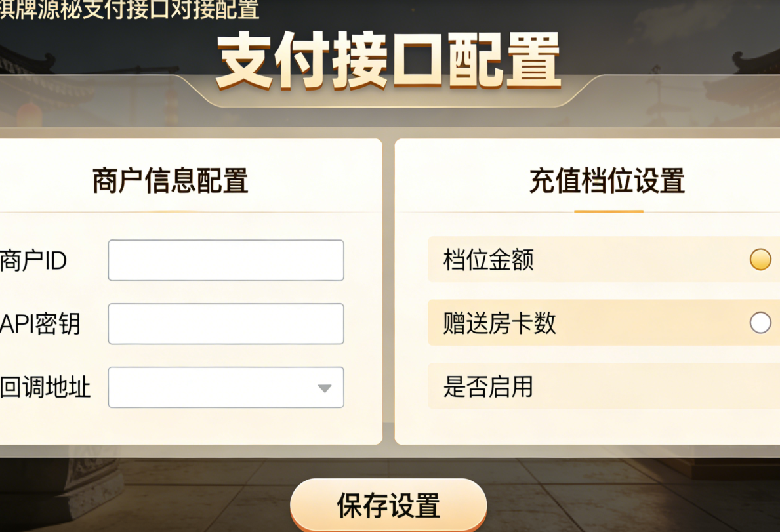The height and width of the screenshot is (532, 780).
Task: Click the yellow selected indicator next to 档位金额
Action: (x=760, y=260)
